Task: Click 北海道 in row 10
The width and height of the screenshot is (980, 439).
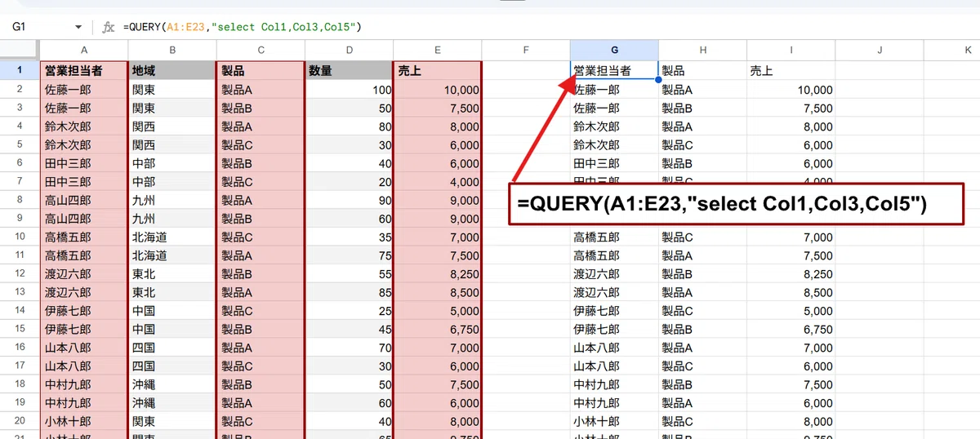Action: click(172, 237)
